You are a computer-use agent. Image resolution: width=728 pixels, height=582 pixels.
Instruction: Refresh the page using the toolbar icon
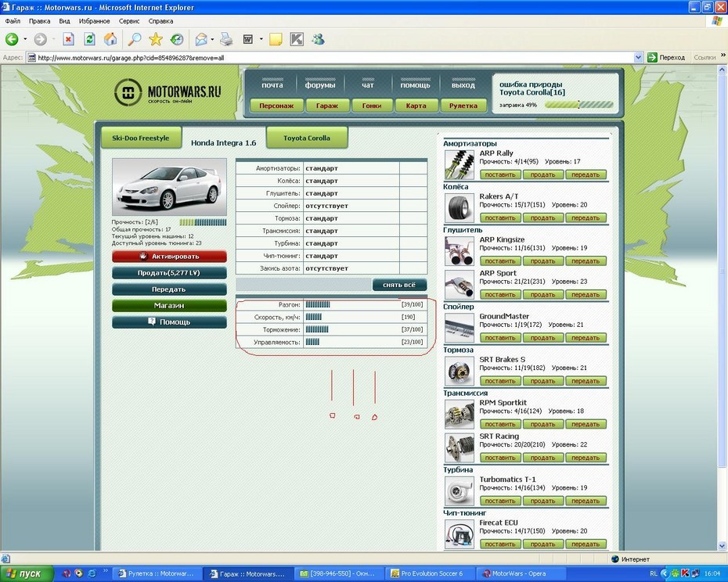pyautogui.click(x=89, y=39)
